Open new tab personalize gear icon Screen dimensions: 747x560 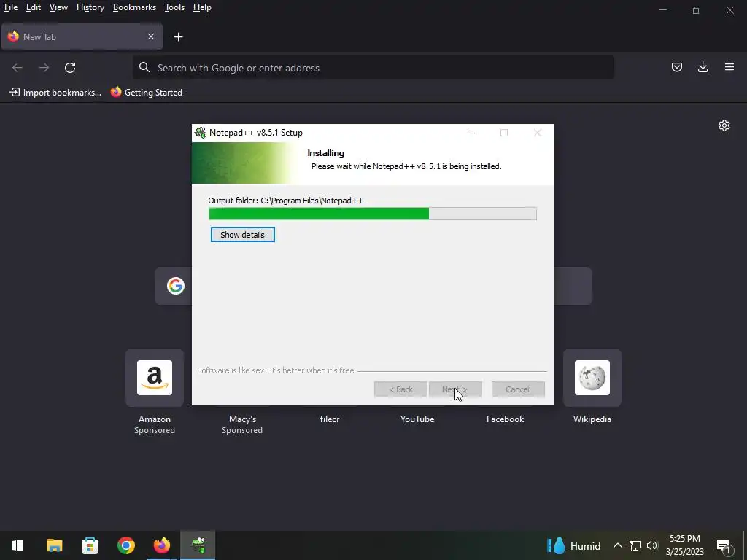click(x=724, y=125)
